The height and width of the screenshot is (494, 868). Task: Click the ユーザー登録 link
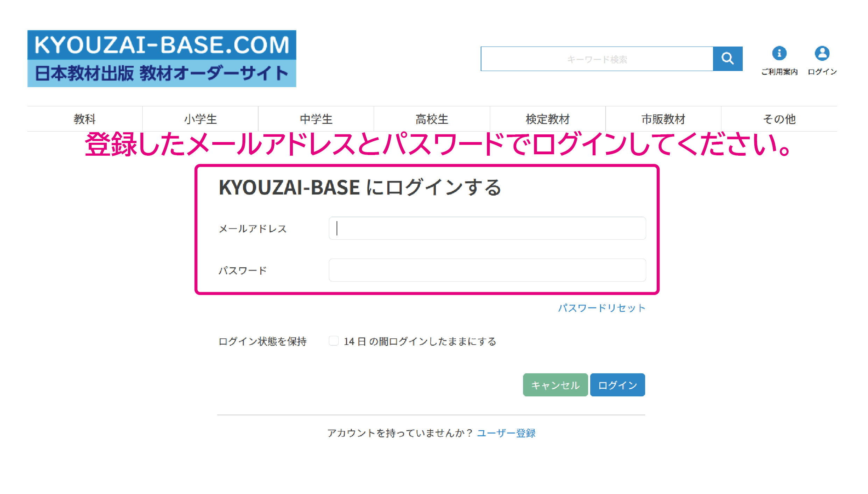pyautogui.click(x=506, y=433)
